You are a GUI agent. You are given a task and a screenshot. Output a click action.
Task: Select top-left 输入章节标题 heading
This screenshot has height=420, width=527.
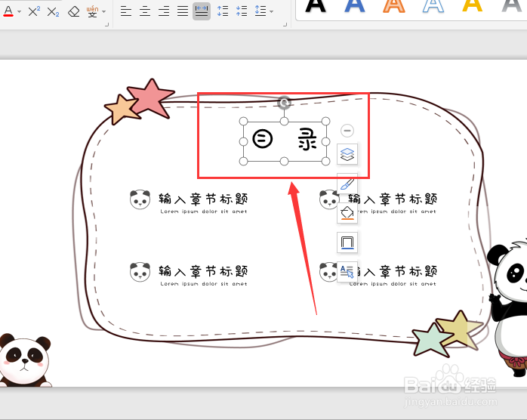coord(203,199)
